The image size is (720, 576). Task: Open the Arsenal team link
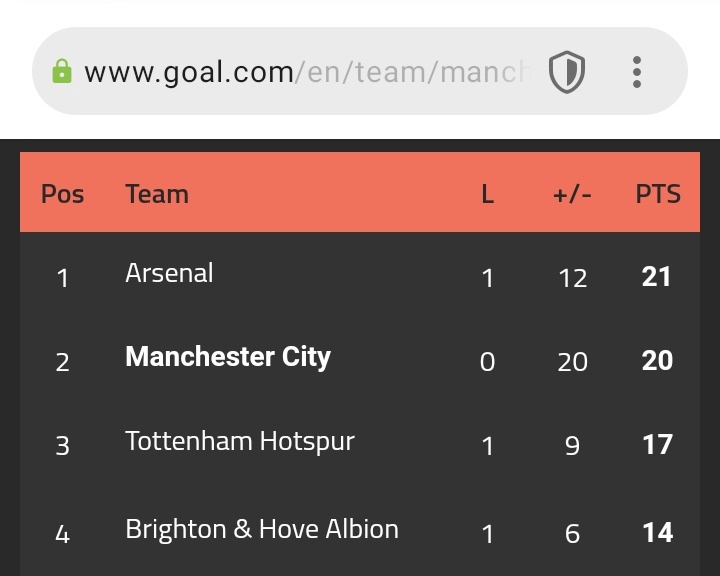coord(169,273)
